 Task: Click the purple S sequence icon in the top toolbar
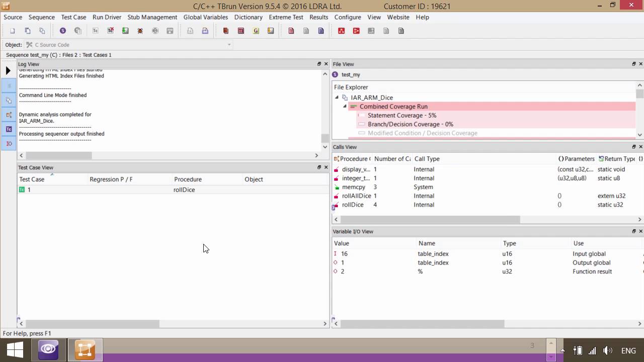(63, 31)
